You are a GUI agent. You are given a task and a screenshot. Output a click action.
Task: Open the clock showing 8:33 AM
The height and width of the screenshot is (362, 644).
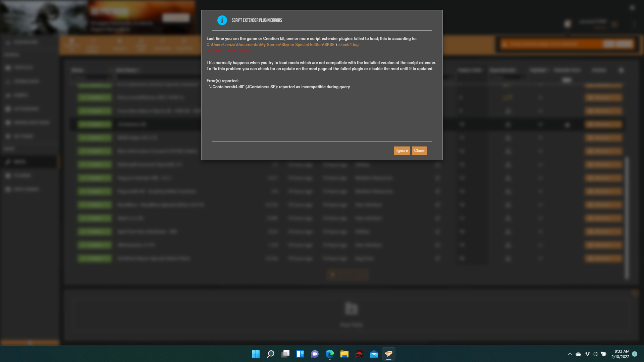pyautogui.click(x=620, y=354)
